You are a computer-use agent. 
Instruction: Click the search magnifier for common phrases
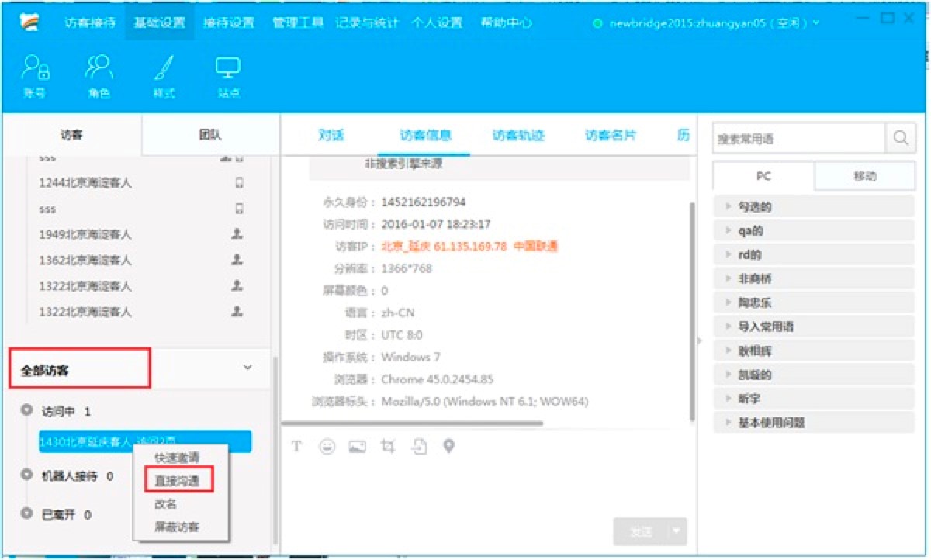pyautogui.click(x=901, y=138)
